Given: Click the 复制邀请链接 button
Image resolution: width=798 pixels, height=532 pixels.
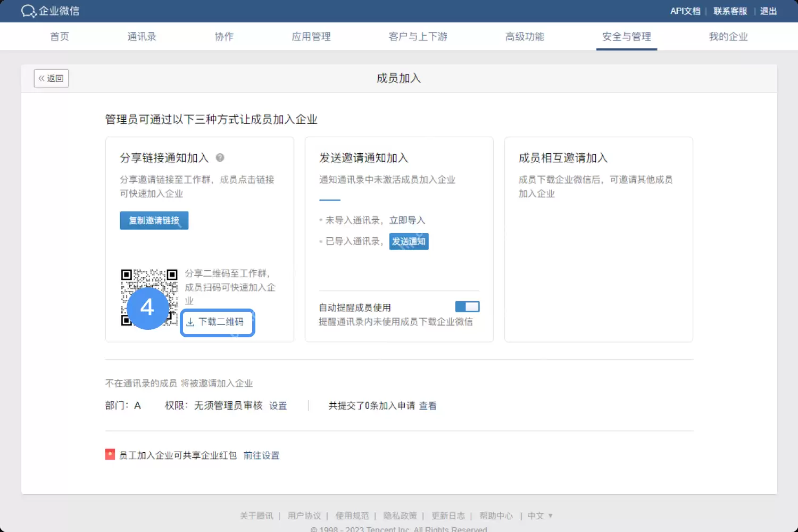Looking at the screenshot, I should pyautogui.click(x=154, y=220).
